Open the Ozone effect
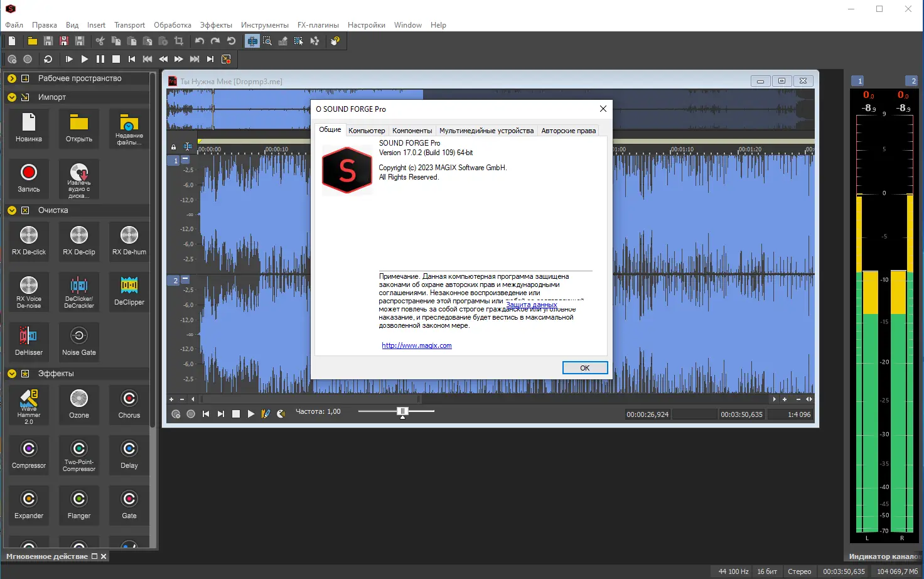The height and width of the screenshot is (579, 924). pos(78,404)
